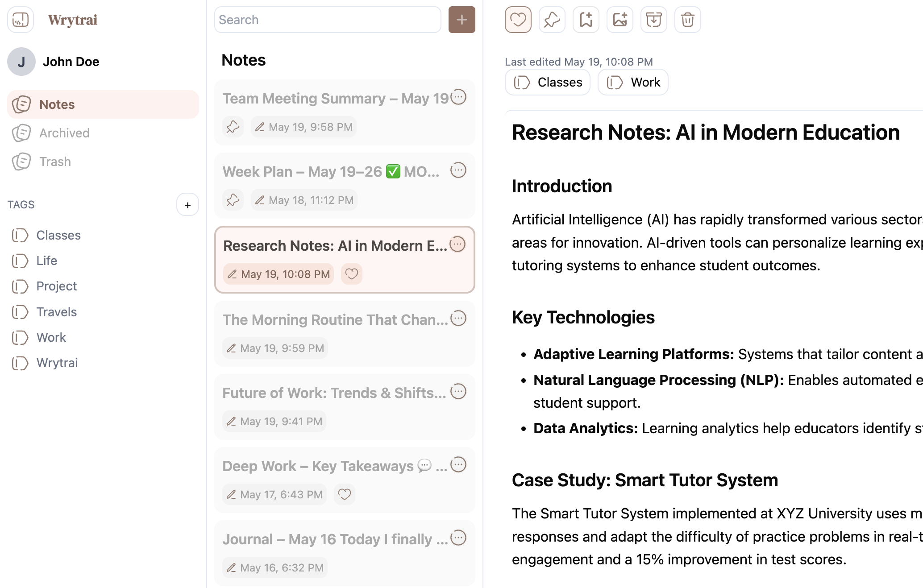The height and width of the screenshot is (588, 923).
Task: Pin the current note from the toolbar
Action: click(552, 20)
